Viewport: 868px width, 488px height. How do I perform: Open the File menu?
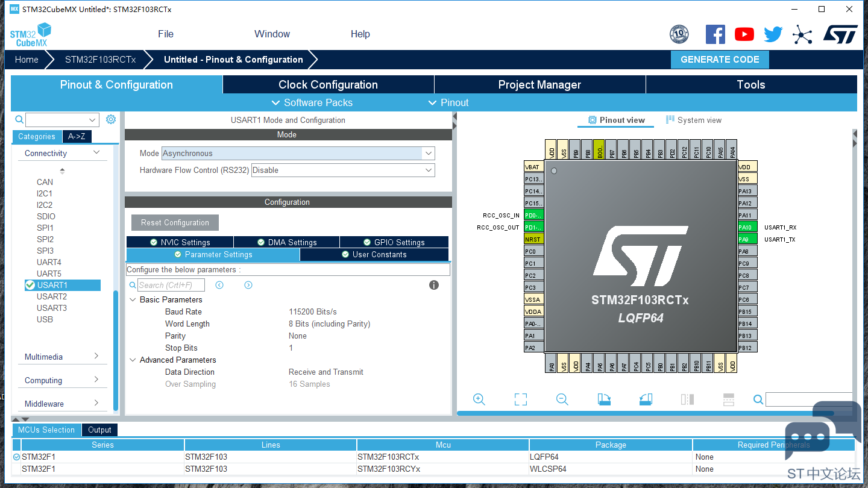166,34
